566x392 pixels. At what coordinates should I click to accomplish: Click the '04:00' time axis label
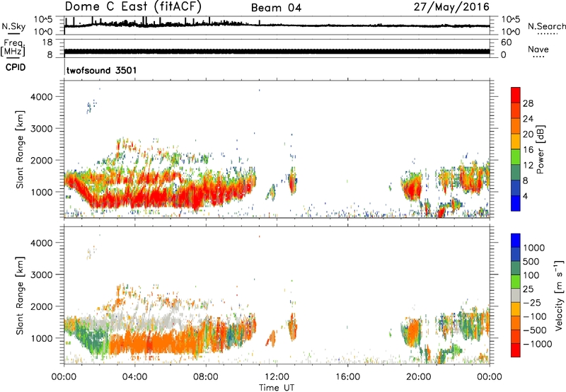pos(134,377)
